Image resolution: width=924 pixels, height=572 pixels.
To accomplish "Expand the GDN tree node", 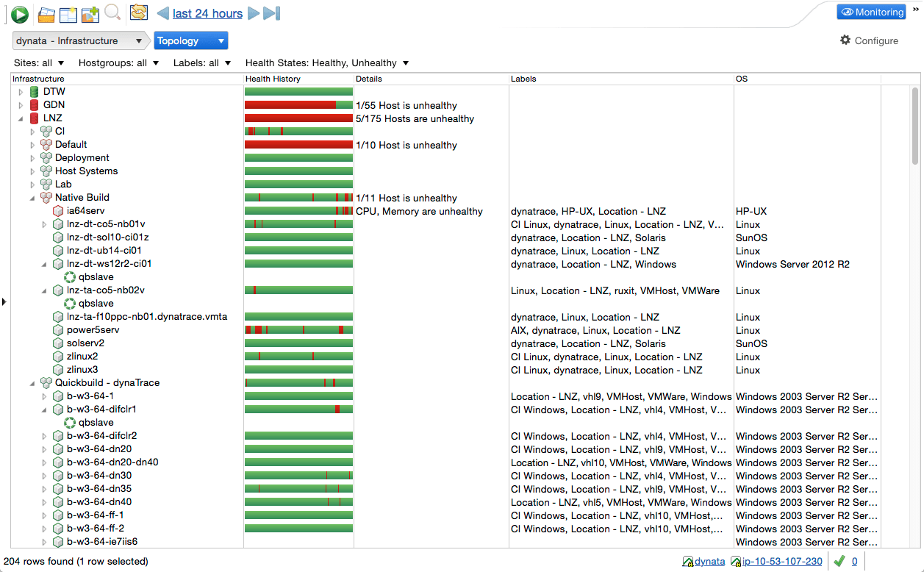I will [x=21, y=105].
